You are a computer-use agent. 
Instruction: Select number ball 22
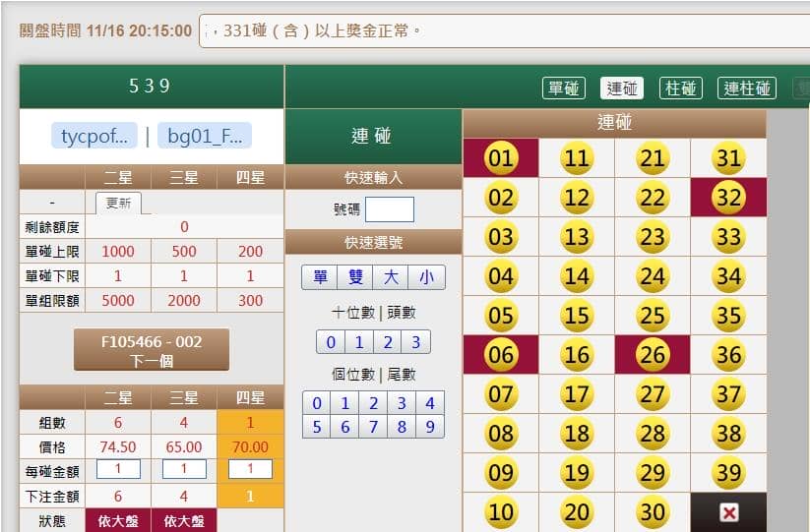[x=652, y=197]
